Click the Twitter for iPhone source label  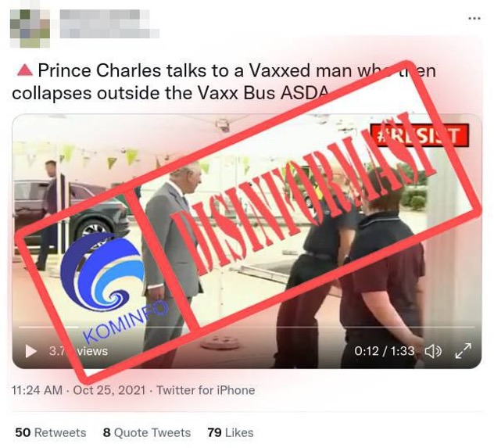206,390
